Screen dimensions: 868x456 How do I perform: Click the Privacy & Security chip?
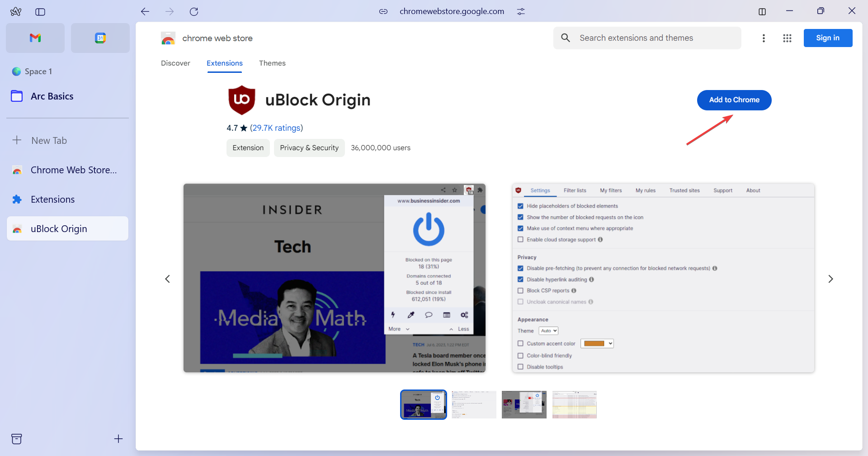(x=309, y=148)
